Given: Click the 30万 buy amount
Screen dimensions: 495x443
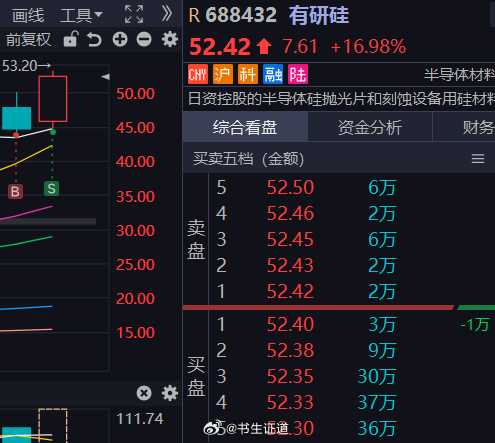Looking at the screenshot, I should click(x=377, y=376).
